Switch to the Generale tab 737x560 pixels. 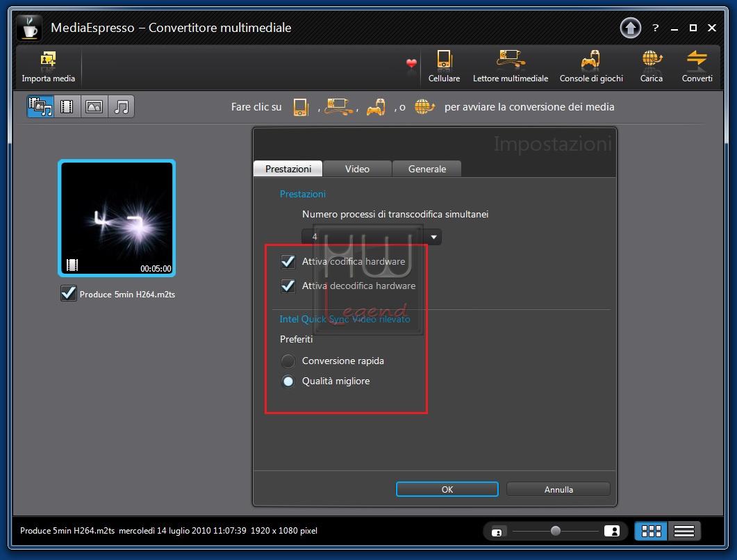(427, 169)
